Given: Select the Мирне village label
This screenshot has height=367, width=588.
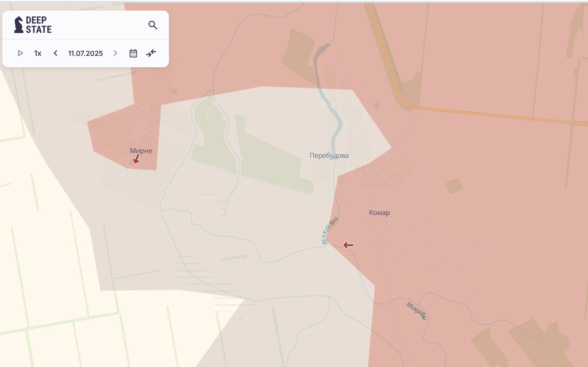Looking at the screenshot, I should (x=141, y=151).
